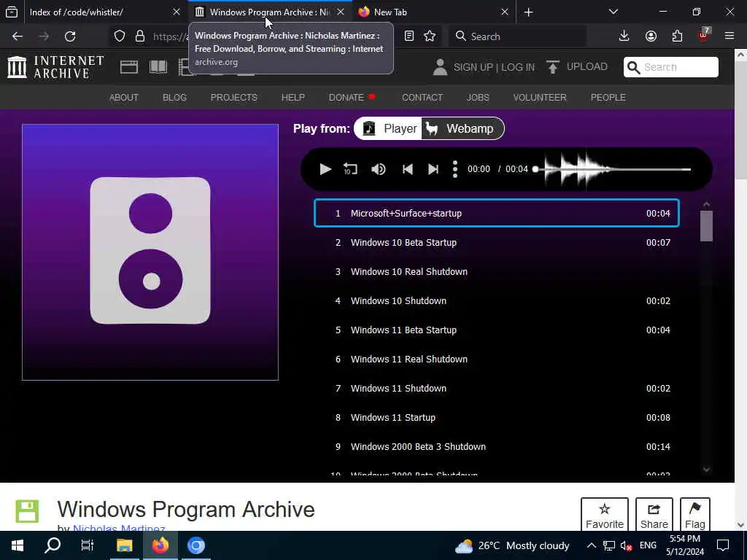Open File Explorer from the taskbar
747x560 pixels.
click(x=124, y=545)
